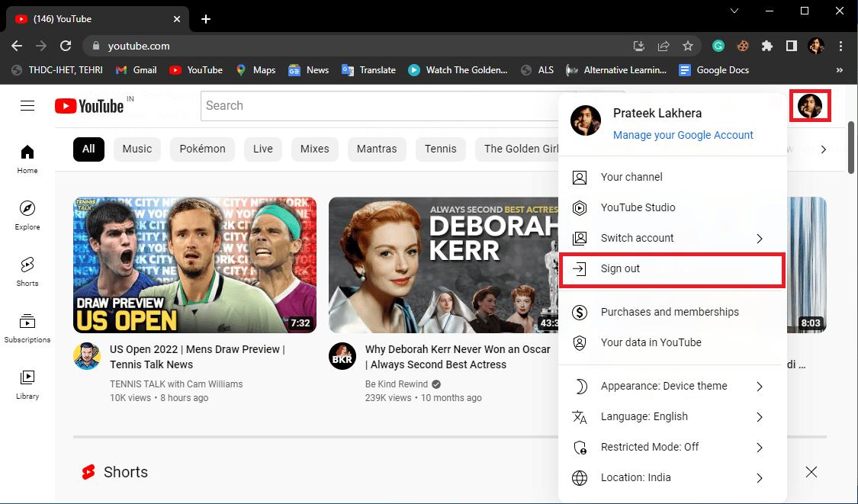Toggle the browser side panel
This screenshot has width=858, height=504.
(x=791, y=46)
